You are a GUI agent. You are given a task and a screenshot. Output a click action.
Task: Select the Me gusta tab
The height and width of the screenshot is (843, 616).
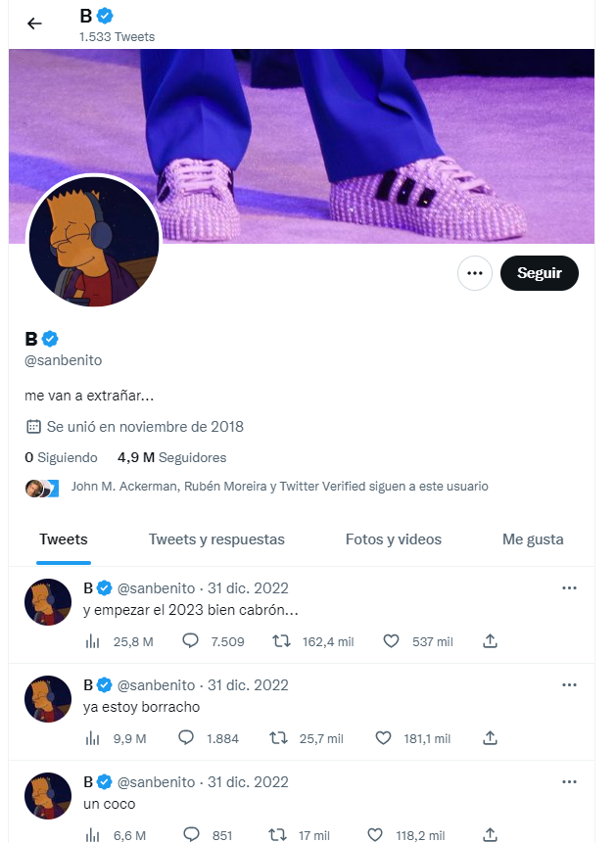533,539
